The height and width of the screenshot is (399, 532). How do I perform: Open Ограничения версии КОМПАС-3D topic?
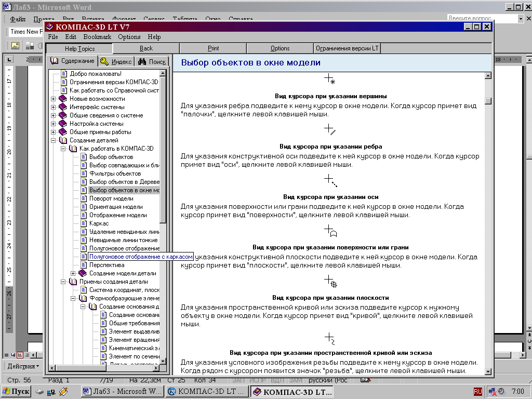click(114, 82)
